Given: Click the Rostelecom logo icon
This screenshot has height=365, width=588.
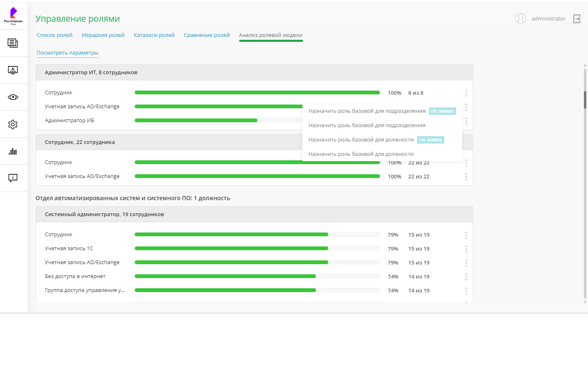Looking at the screenshot, I should point(13,15).
